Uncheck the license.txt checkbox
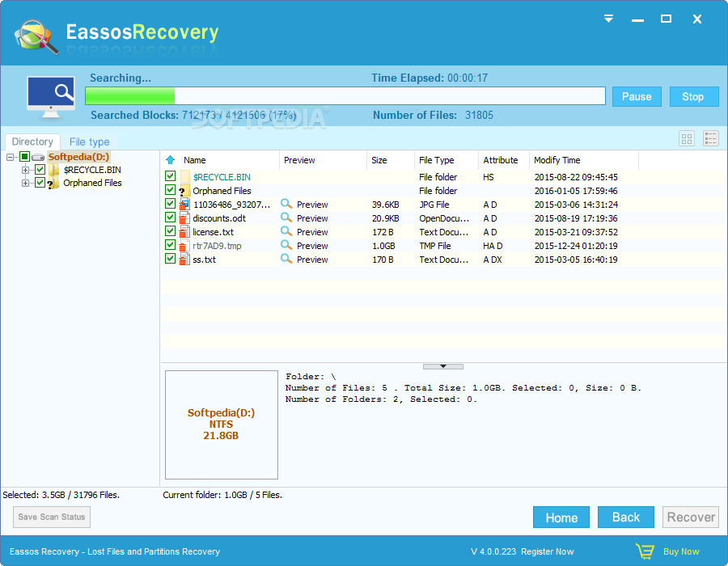This screenshot has height=566, width=728. click(171, 231)
